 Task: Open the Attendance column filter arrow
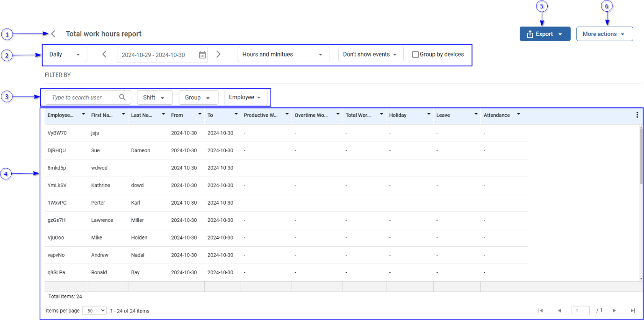(x=518, y=114)
